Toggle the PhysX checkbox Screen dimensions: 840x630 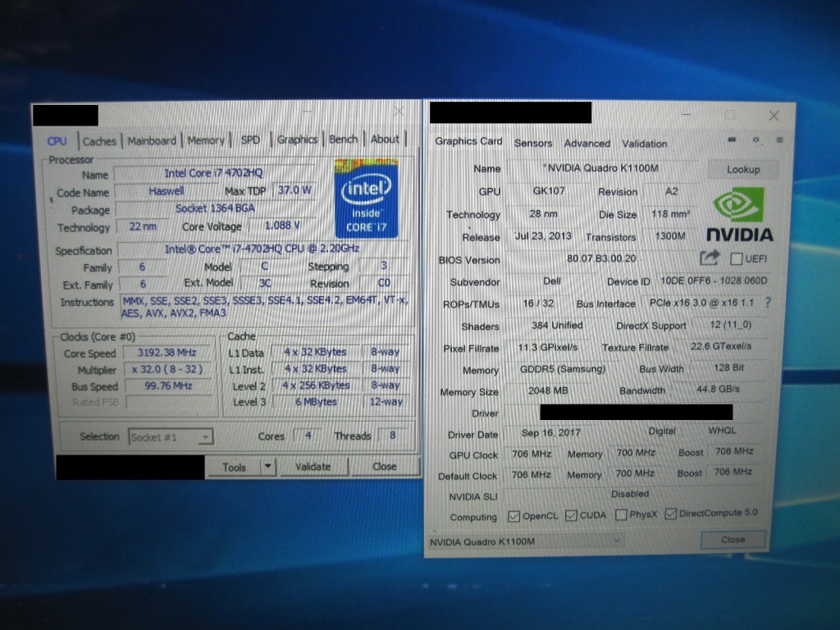point(621,515)
